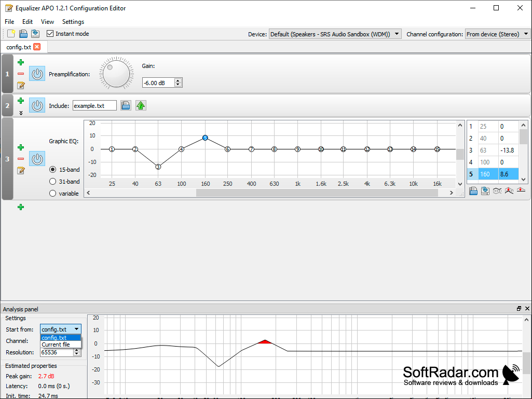Select EQ band point 8 at 630 Hz

(274, 149)
